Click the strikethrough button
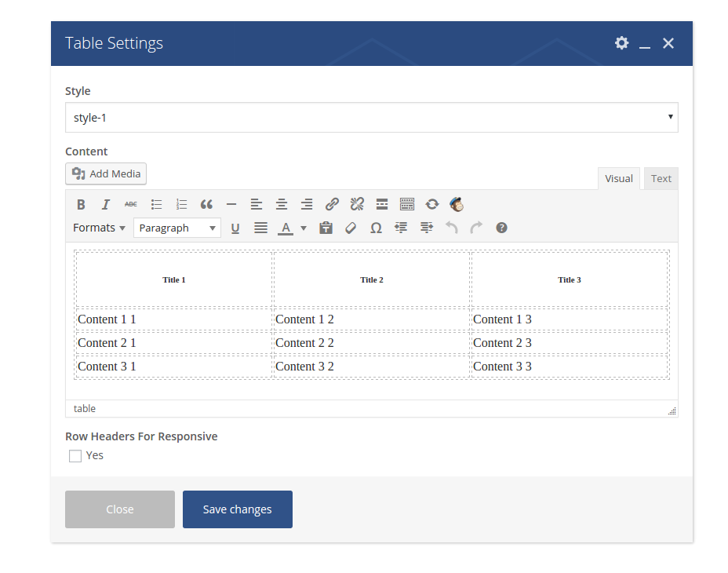 pos(131,204)
